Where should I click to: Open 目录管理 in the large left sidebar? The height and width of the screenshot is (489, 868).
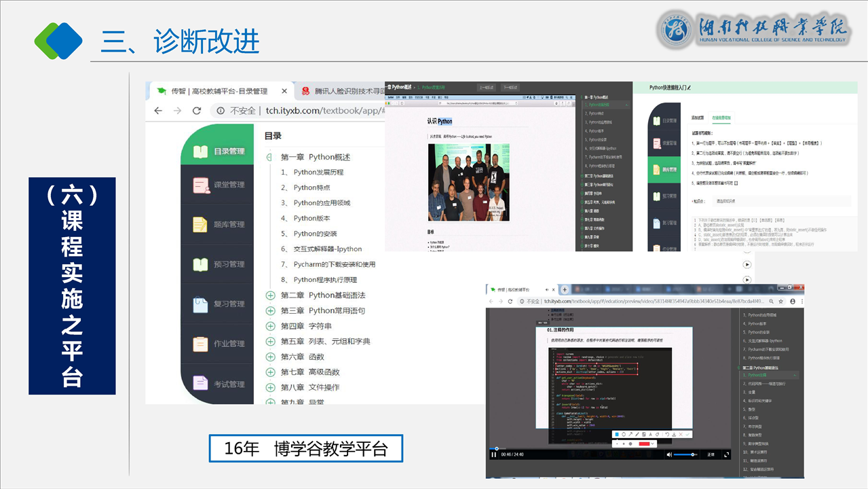219,151
